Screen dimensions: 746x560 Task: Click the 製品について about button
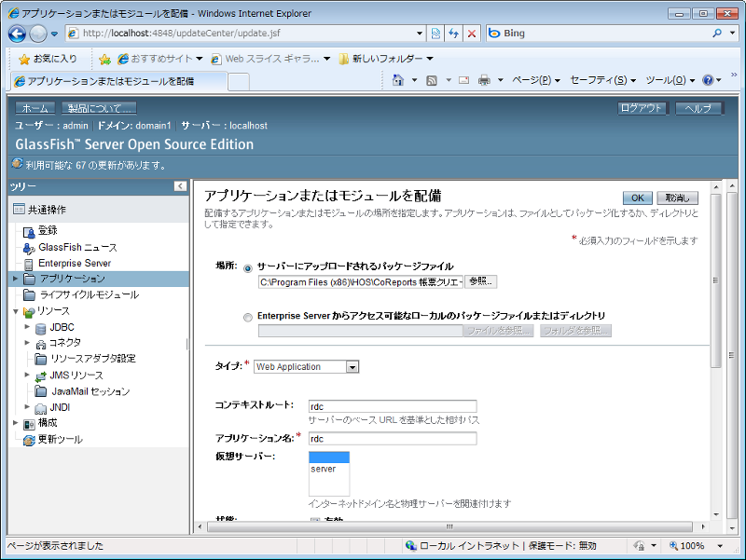(99, 108)
